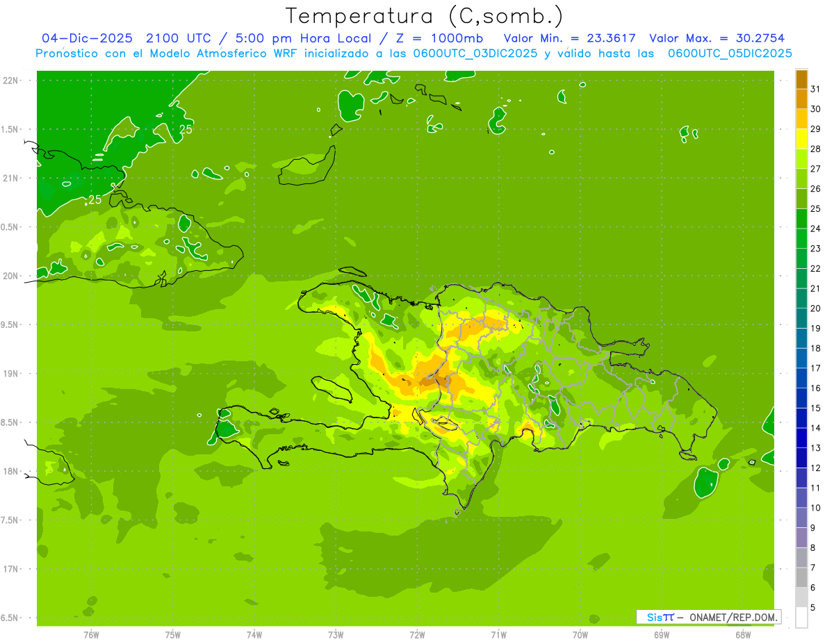Image resolution: width=834 pixels, height=644 pixels.
Task: Click the colorbar scale label 30
Action: click(x=815, y=108)
